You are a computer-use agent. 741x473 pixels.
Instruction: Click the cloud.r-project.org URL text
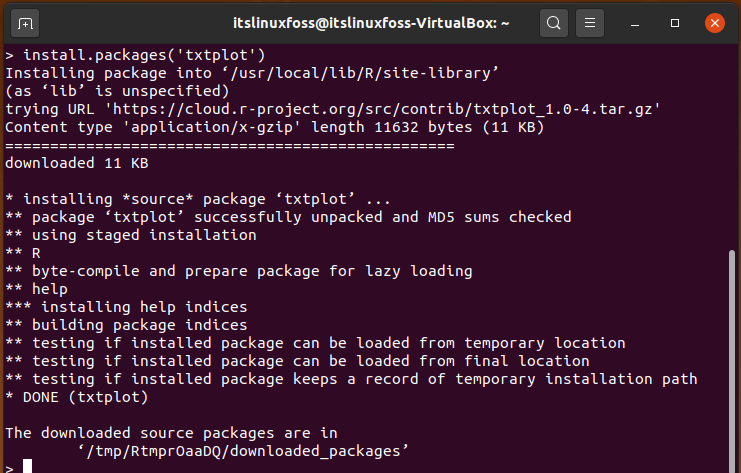click(382, 109)
